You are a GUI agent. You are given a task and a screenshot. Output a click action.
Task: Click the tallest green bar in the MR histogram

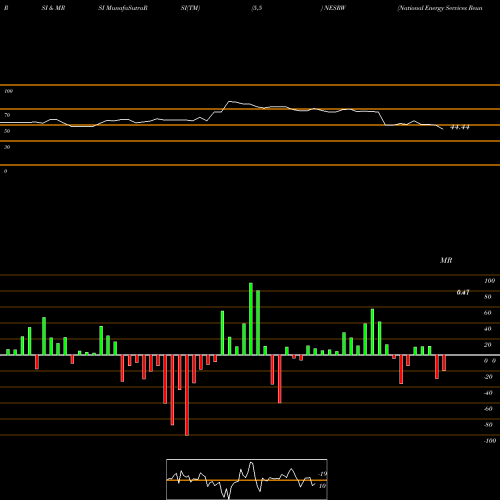coord(251,319)
